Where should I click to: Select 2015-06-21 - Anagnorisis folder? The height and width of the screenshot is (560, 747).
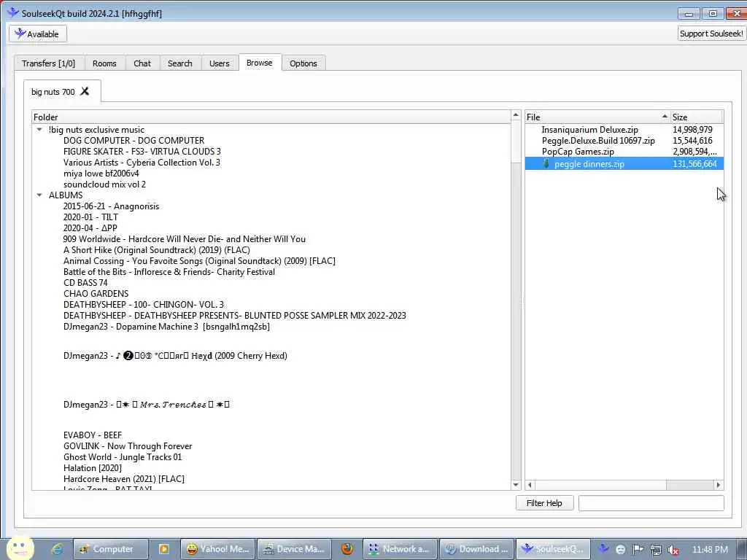pos(111,206)
